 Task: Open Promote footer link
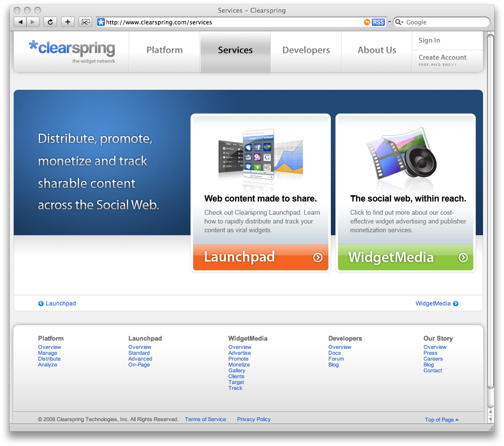(238, 359)
